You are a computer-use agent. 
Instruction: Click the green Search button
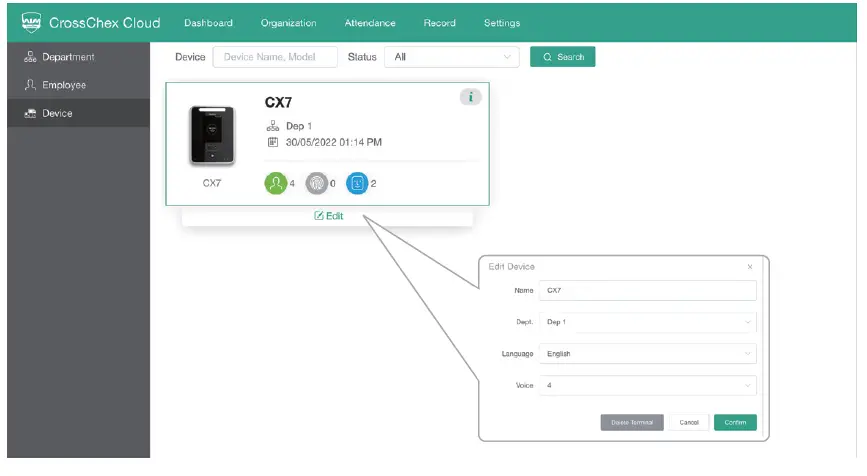coord(562,57)
